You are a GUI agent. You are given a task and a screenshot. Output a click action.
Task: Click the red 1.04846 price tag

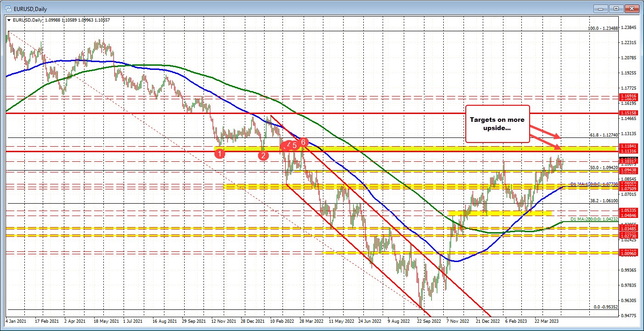pos(627,215)
